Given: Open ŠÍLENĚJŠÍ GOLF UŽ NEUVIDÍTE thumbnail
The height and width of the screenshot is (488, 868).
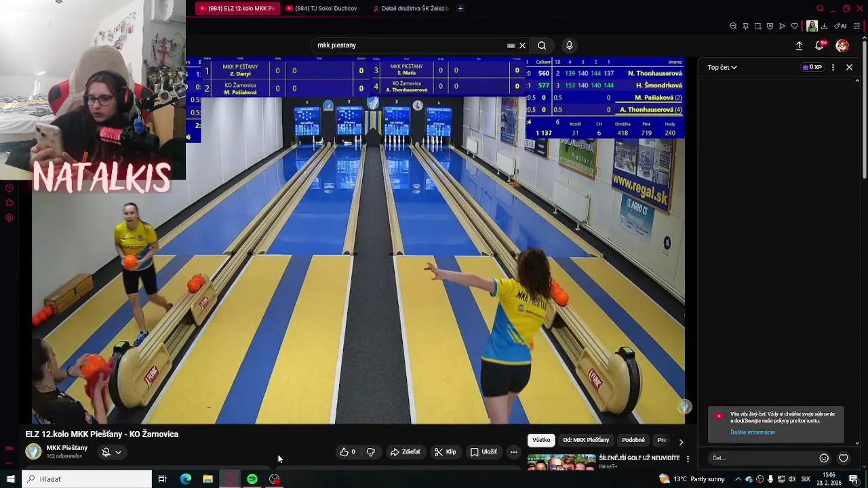Looking at the screenshot, I should click(x=561, y=462).
